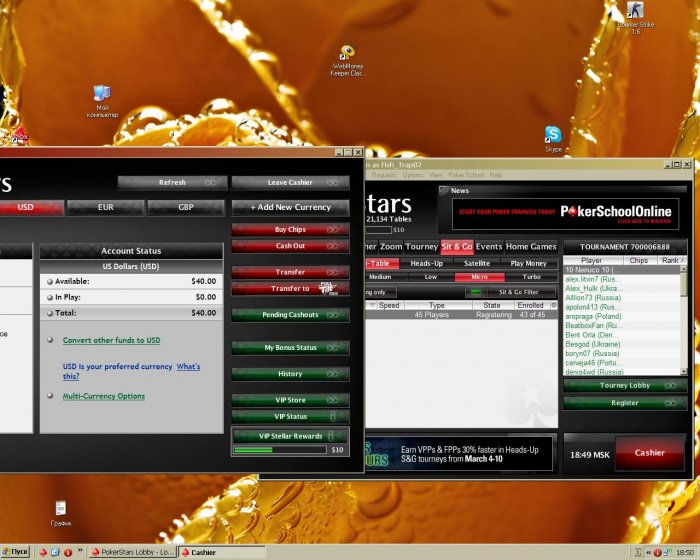This screenshot has width=700, height=560.
Task: Open the График file on desktop
Action: [61, 514]
